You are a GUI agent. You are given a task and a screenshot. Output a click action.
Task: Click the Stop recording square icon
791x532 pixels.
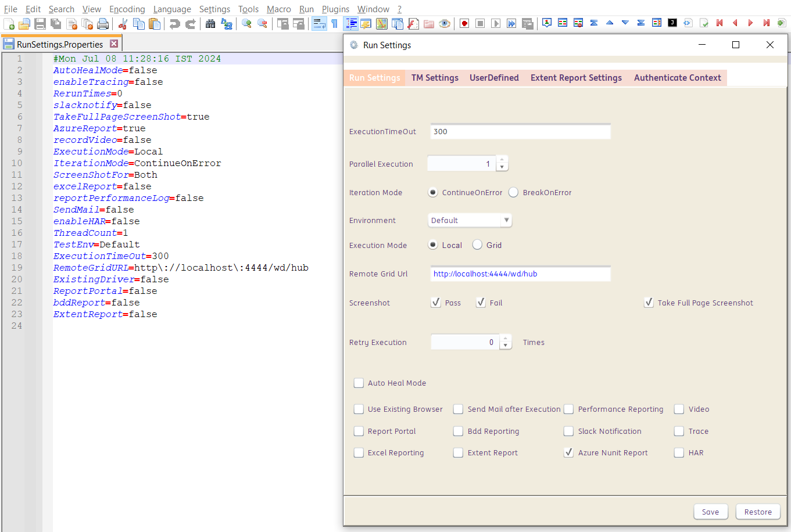(480, 24)
